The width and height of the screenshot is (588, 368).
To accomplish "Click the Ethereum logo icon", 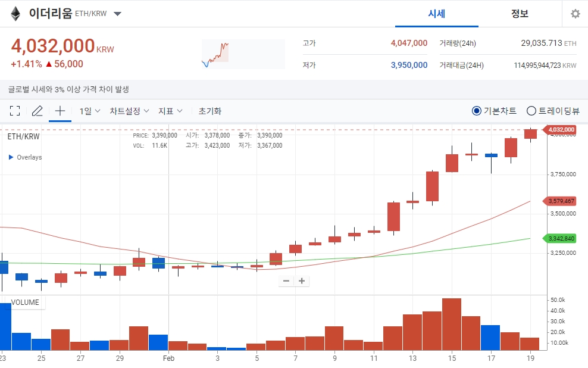I will point(15,14).
